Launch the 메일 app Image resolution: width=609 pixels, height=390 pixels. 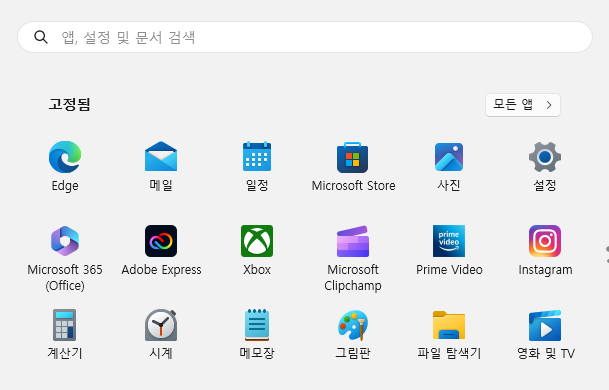point(161,157)
